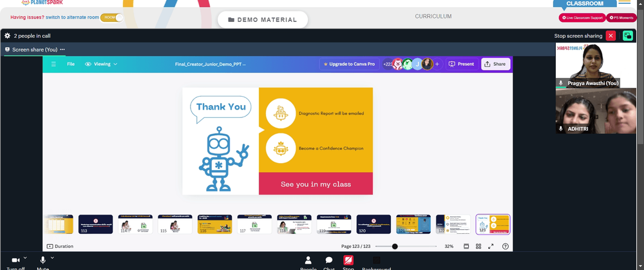Turn off camera icon in call bar

pyautogui.click(x=15, y=260)
